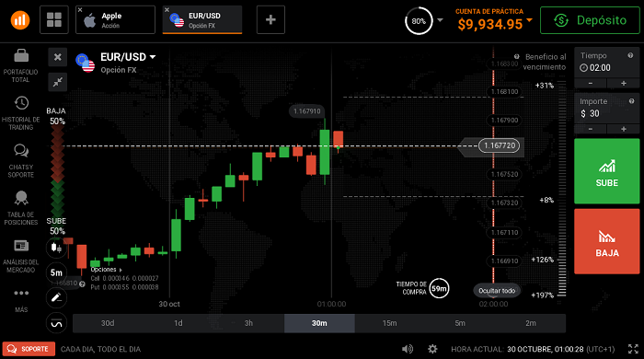The width and height of the screenshot is (644, 359).
Task: Select the 2m time range
Action: pyautogui.click(x=531, y=323)
